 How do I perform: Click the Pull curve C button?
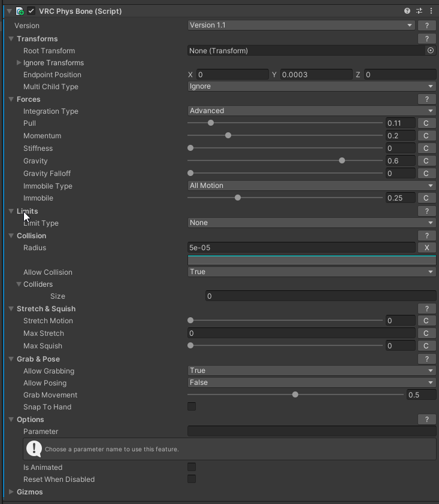point(426,123)
